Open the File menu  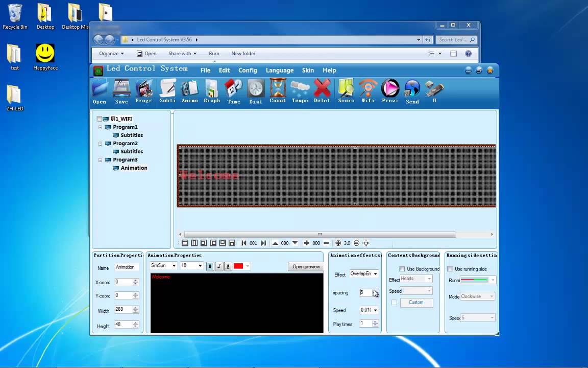click(x=206, y=70)
